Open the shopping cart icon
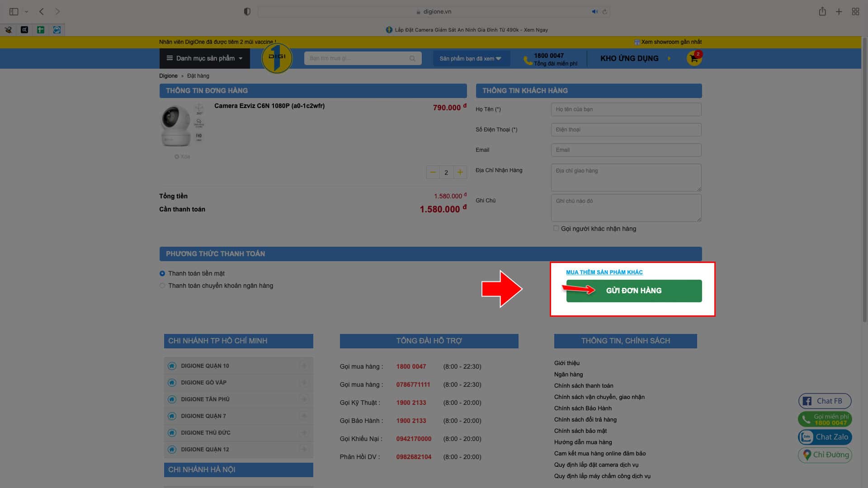The height and width of the screenshot is (488, 868). coord(693,58)
